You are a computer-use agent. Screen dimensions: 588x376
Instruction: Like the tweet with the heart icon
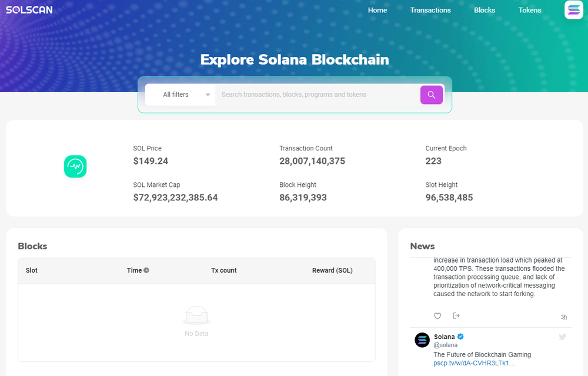click(x=437, y=316)
